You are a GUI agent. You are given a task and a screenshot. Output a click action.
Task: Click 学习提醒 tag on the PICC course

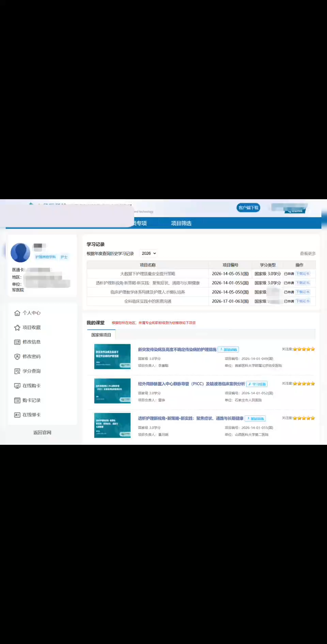coord(257,384)
